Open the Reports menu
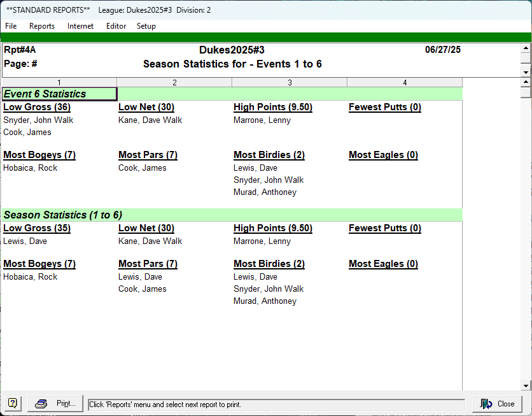This screenshot has height=416, width=532. (x=42, y=26)
